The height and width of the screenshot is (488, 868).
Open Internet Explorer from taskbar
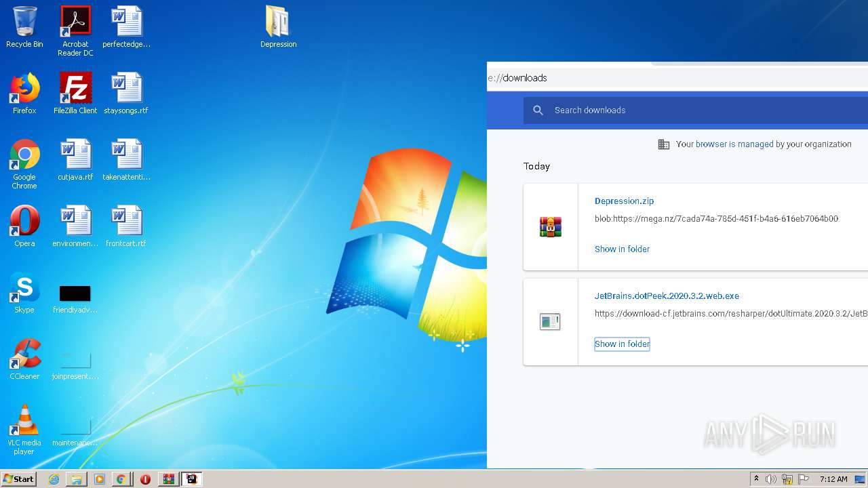[x=54, y=479]
